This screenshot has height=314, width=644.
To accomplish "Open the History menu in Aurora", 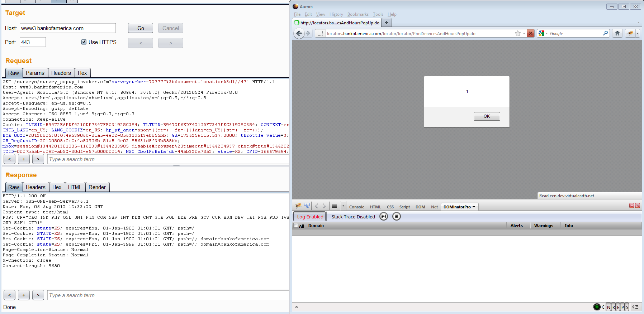I will point(336,14).
